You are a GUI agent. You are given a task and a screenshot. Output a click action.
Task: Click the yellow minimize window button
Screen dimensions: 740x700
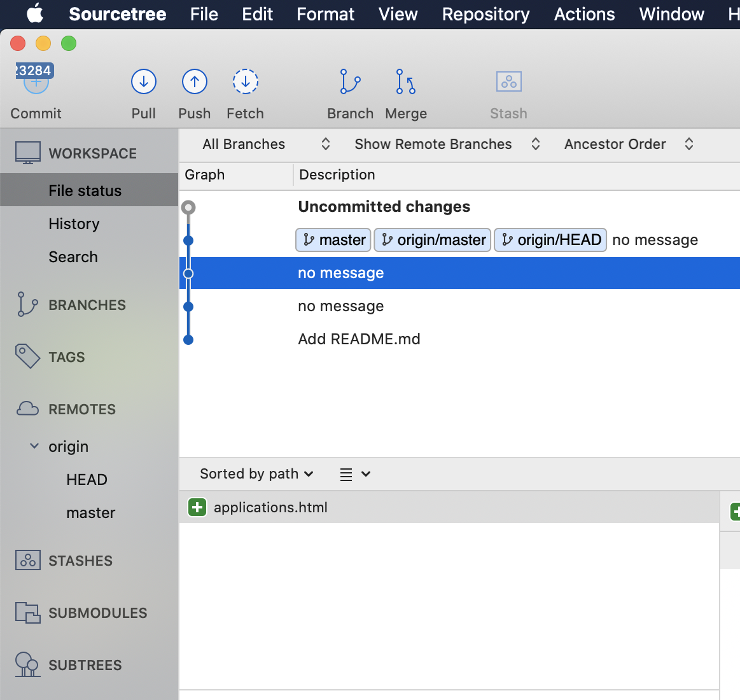coord(43,43)
